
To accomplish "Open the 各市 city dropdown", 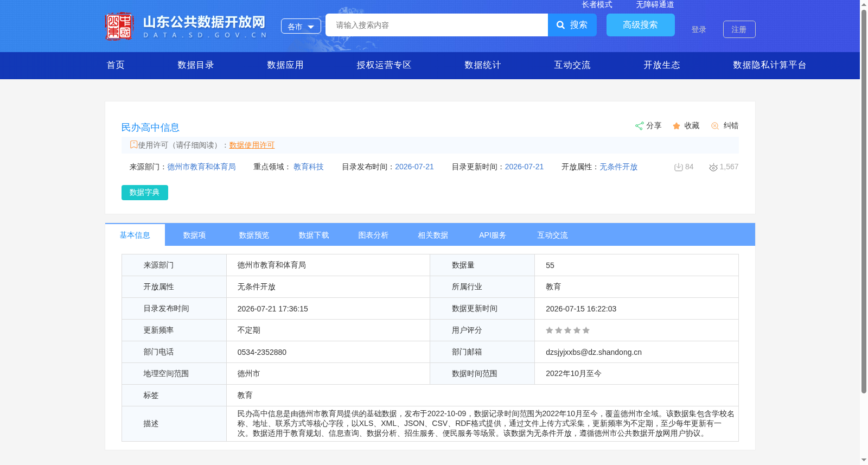I will tap(301, 26).
